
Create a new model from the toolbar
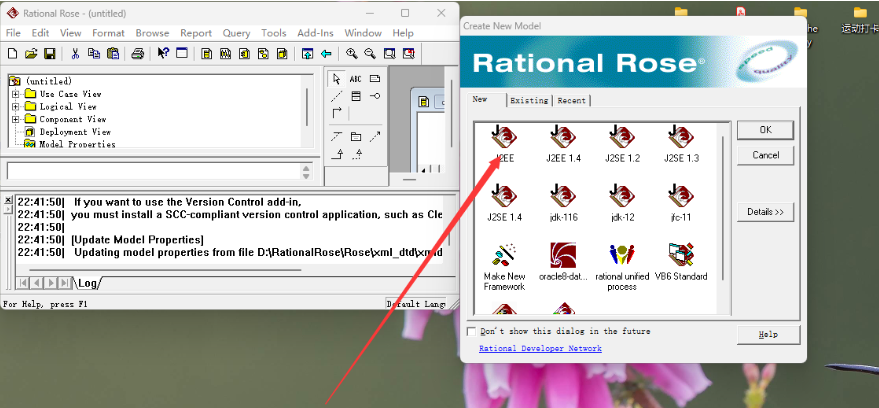pyautogui.click(x=12, y=54)
